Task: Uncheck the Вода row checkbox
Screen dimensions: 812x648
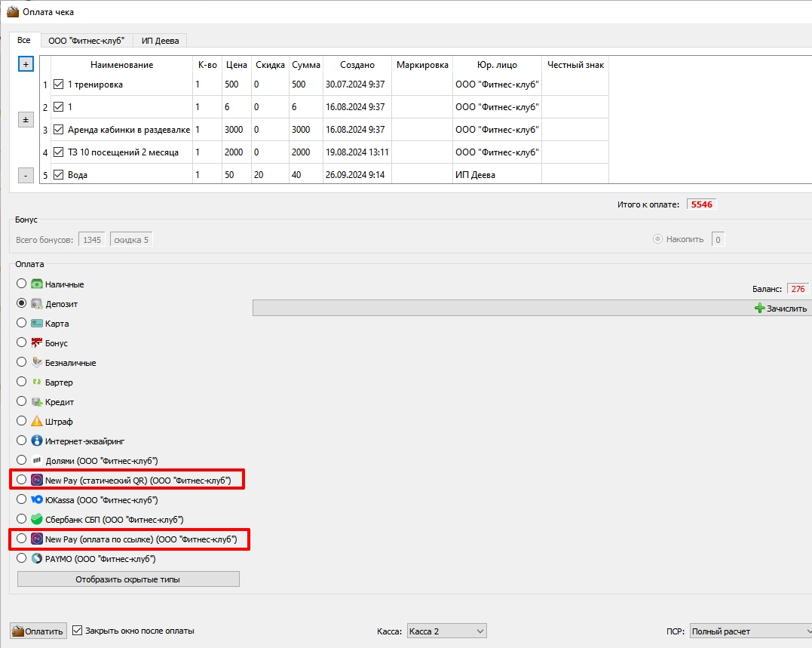Action: [x=59, y=174]
